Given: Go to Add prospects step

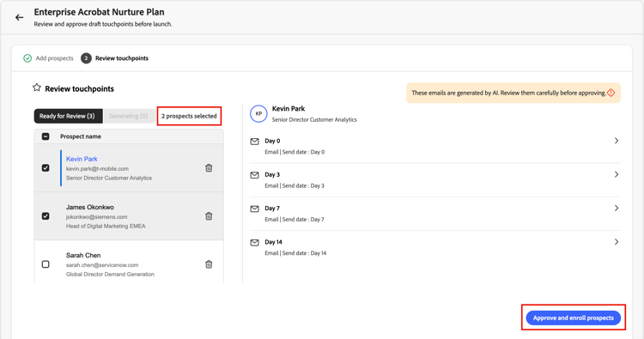Looking at the screenshot, I should click(x=54, y=58).
